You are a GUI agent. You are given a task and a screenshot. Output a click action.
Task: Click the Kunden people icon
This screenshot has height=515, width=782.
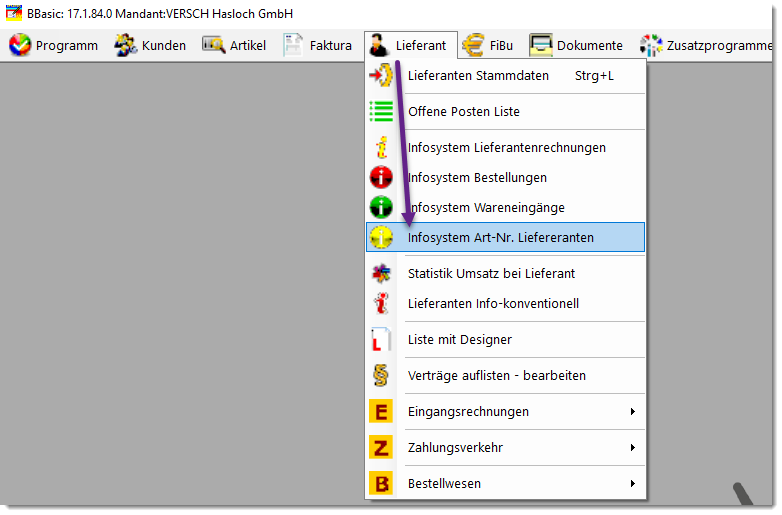126,45
